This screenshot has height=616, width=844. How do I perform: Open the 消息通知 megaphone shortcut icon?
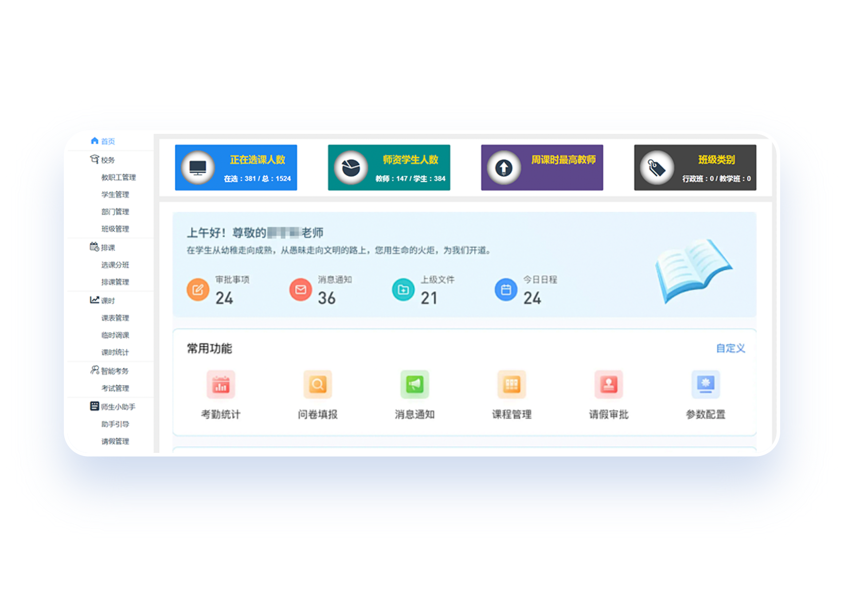[414, 385]
